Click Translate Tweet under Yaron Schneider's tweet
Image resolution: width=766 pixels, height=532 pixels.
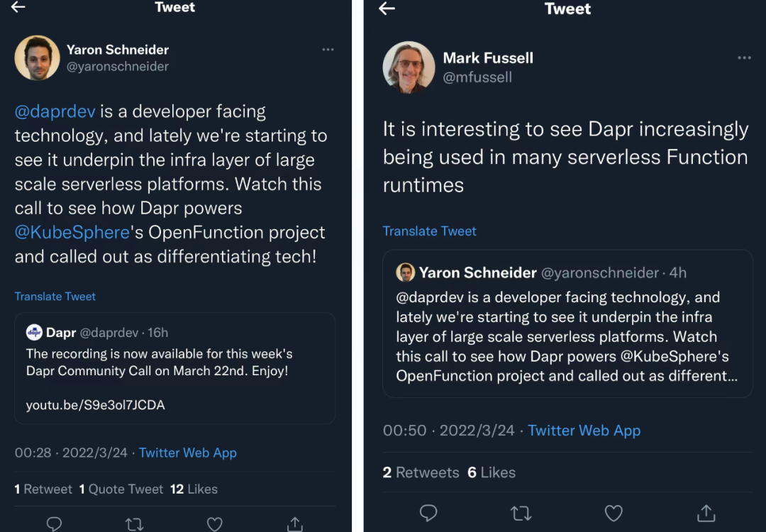(55, 297)
